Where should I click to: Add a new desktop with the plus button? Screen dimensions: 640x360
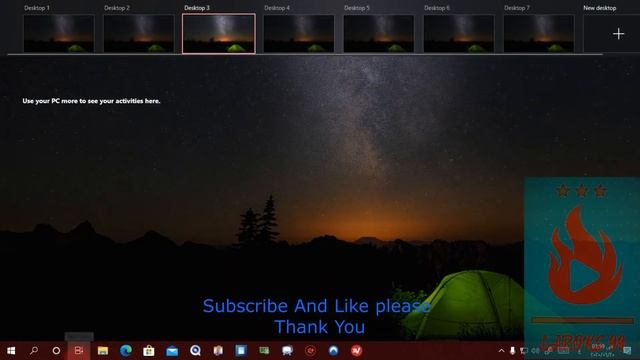tap(618, 33)
